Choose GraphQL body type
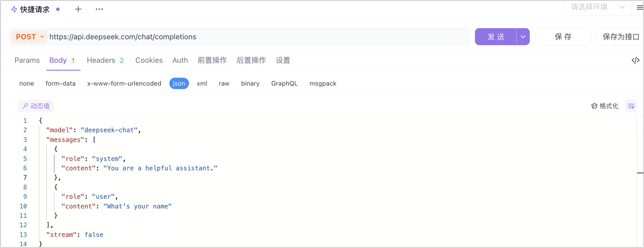644x248 pixels. point(284,84)
